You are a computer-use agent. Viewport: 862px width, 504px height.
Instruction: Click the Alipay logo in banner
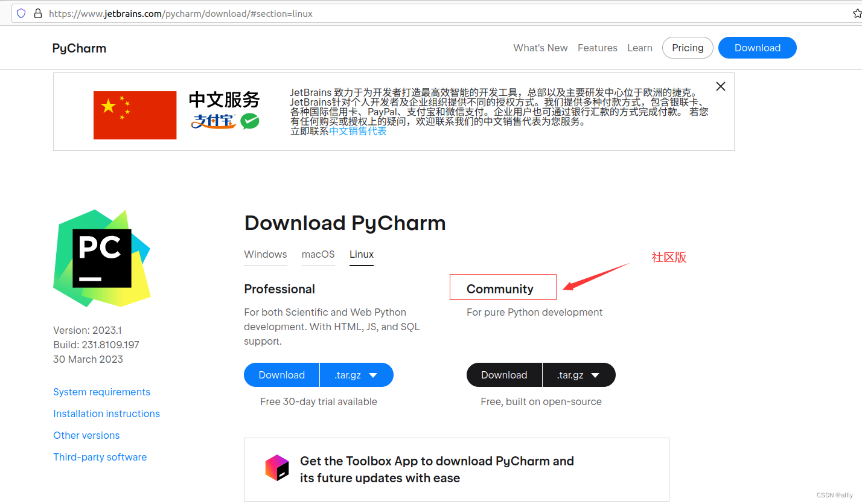coord(212,121)
